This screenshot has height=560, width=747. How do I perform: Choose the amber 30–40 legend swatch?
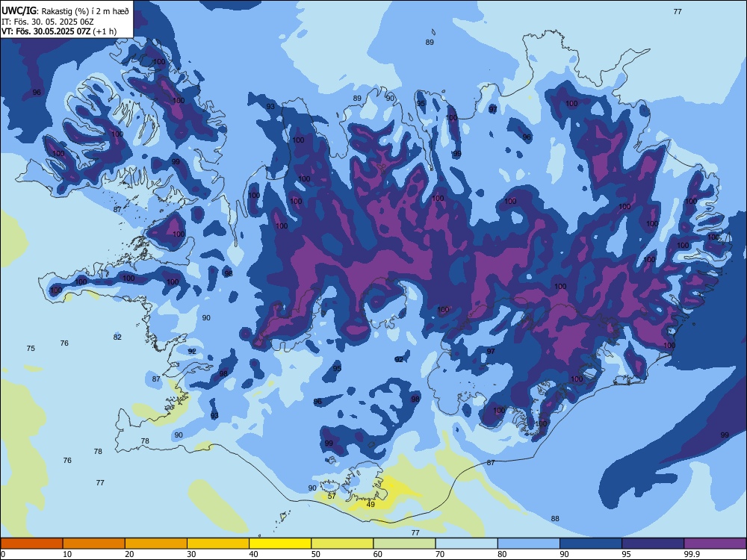point(218,544)
